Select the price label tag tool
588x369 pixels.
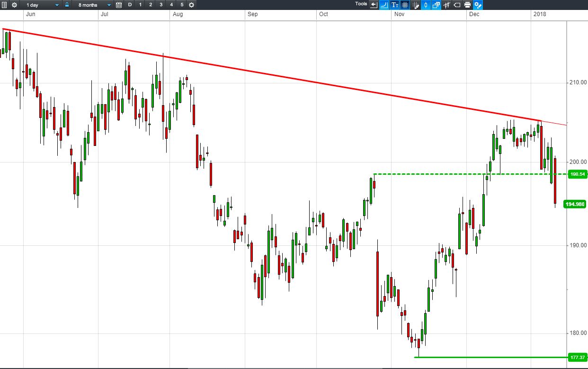coord(457,5)
